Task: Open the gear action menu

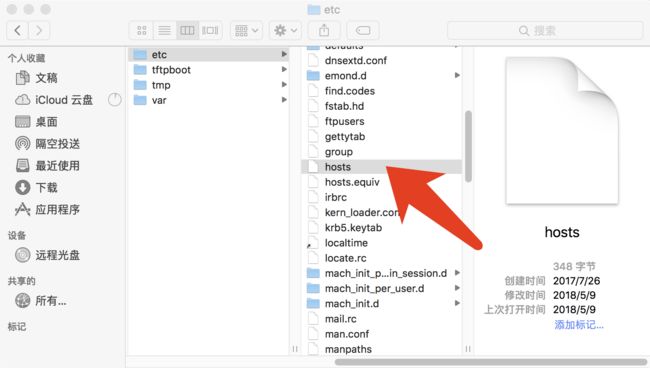Action: (x=285, y=30)
